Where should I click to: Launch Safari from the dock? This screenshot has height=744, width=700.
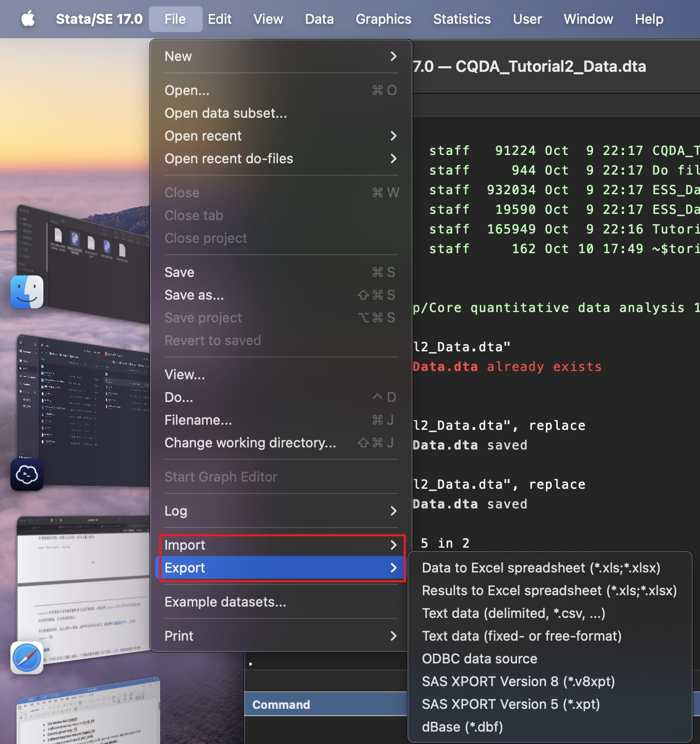tap(27, 658)
